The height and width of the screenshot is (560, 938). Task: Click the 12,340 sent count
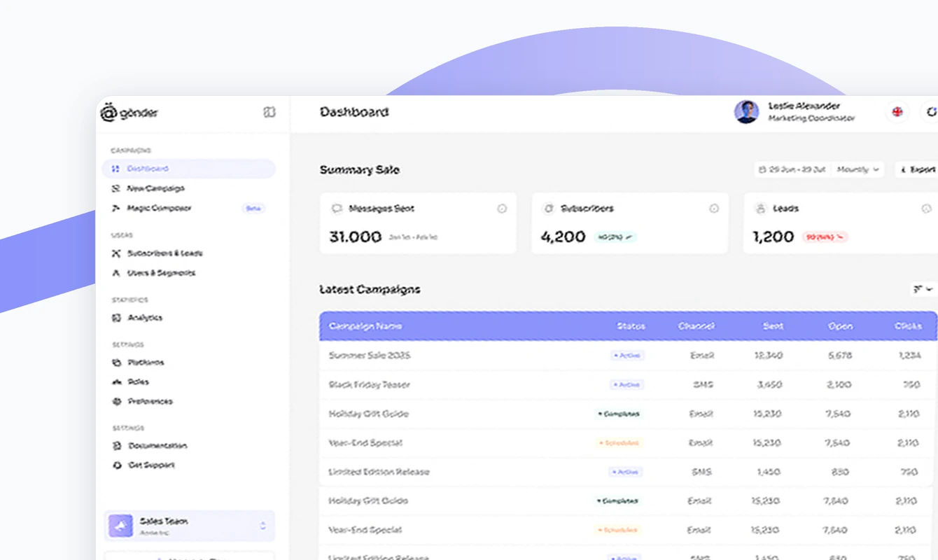[x=769, y=356]
